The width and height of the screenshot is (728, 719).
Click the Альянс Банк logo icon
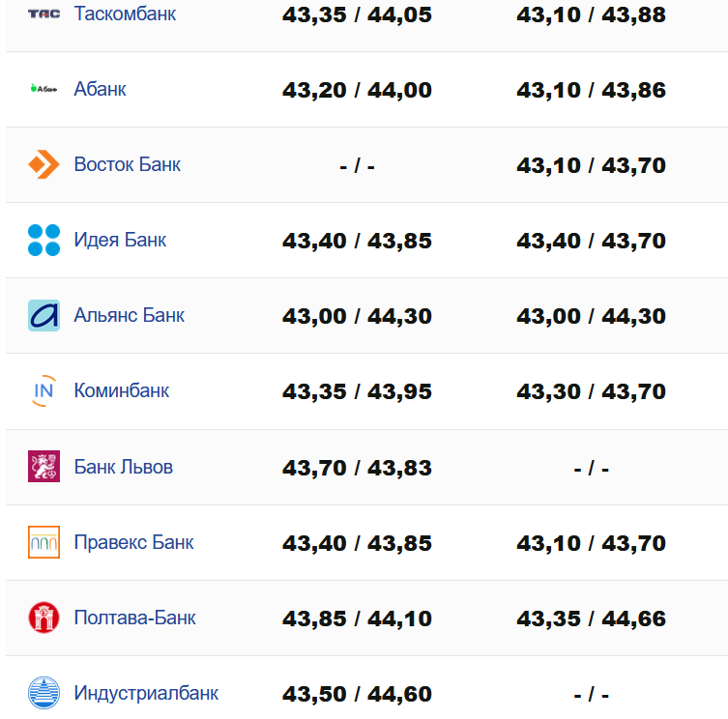pos(44,315)
